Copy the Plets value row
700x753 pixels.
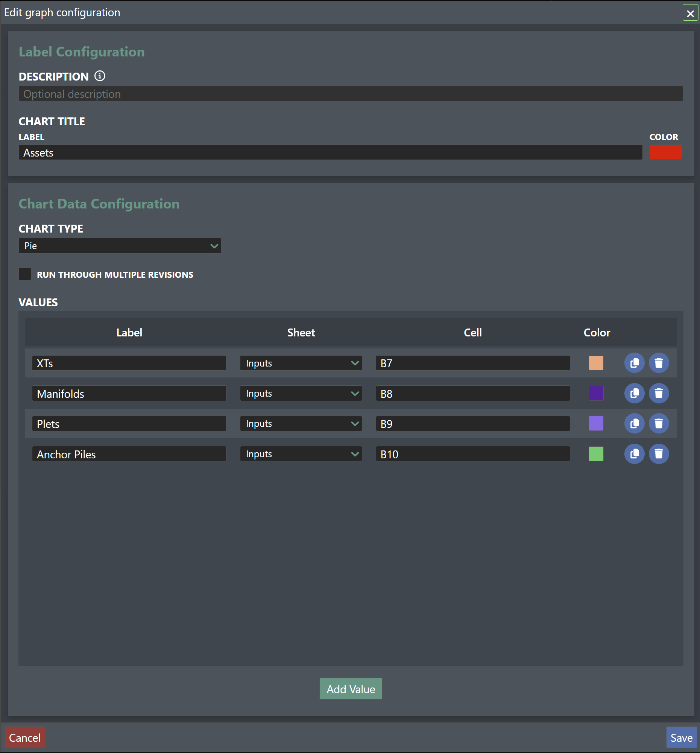pyautogui.click(x=634, y=423)
